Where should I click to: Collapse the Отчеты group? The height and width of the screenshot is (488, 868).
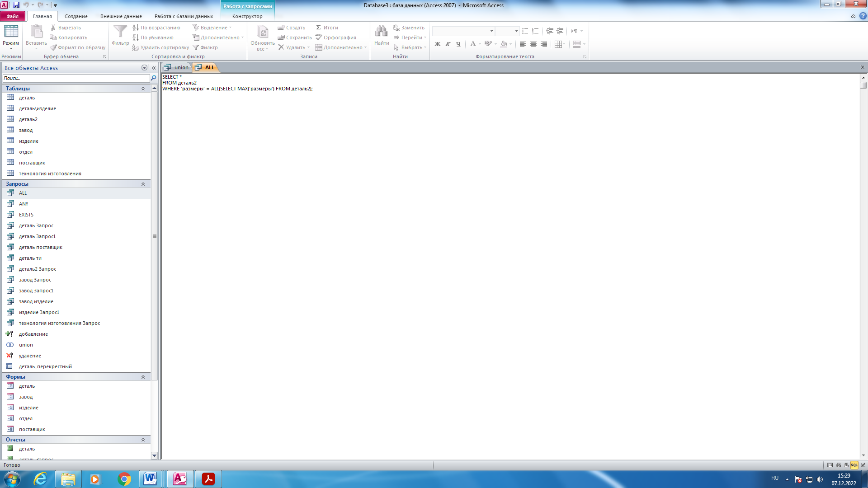click(x=143, y=440)
